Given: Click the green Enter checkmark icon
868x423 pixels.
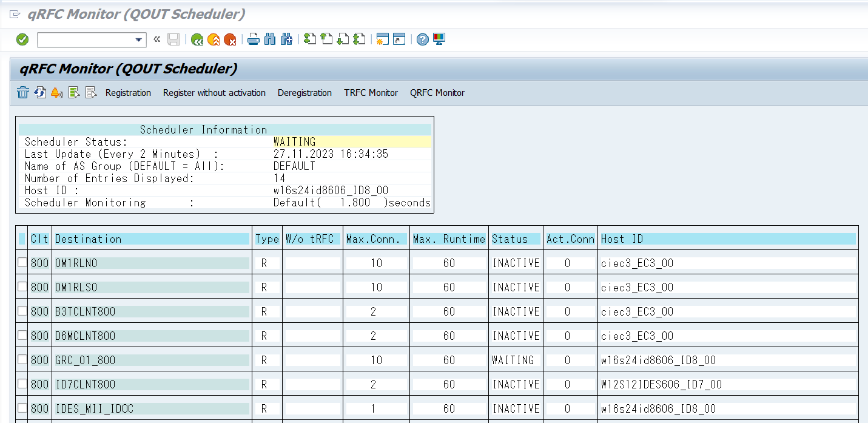Looking at the screenshot, I should tap(22, 39).
